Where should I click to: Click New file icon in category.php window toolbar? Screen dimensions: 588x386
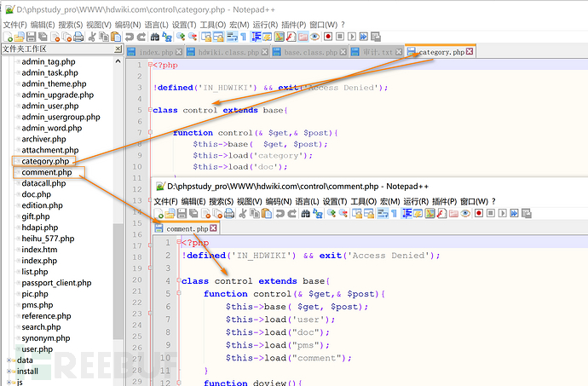(x=8, y=37)
